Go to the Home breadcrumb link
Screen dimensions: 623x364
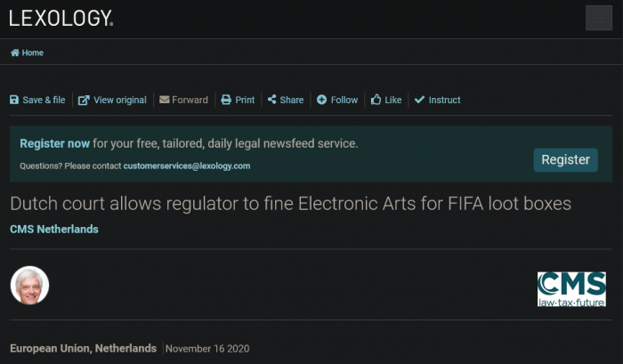tap(32, 53)
